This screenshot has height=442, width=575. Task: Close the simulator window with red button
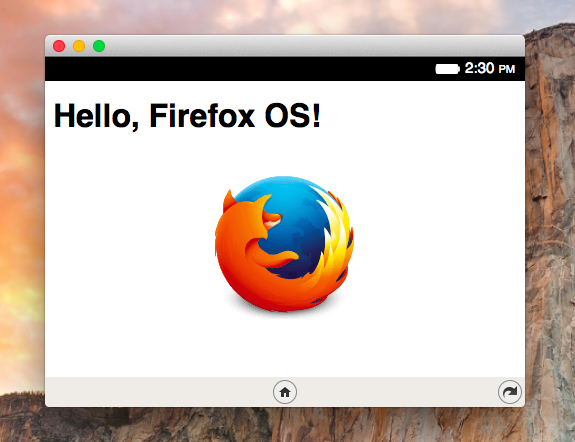click(x=59, y=46)
